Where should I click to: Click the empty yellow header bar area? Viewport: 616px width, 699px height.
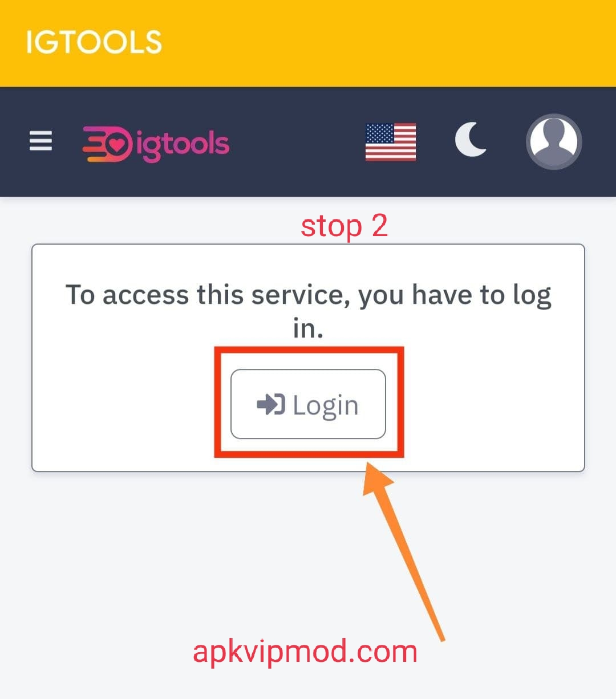coord(388,43)
